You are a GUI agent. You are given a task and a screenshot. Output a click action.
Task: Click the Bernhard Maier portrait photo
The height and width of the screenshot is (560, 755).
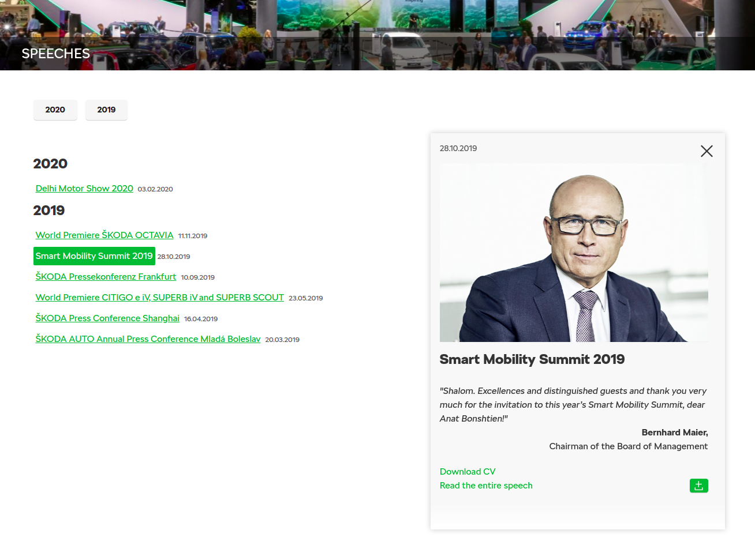pos(574,253)
